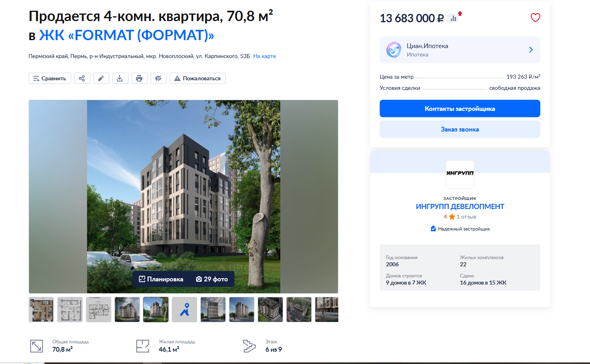
Task: Click Контакты застройщика button
Action: point(460,108)
